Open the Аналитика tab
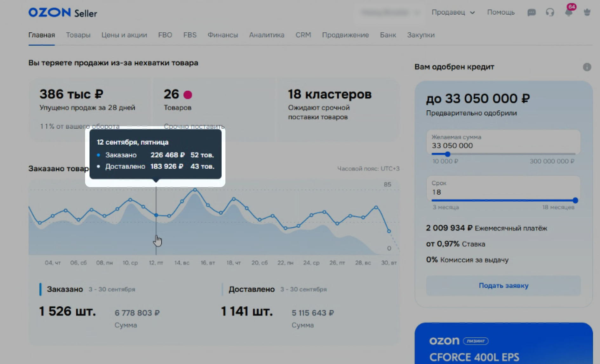This screenshot has width=600, height=364. point(266,35)
